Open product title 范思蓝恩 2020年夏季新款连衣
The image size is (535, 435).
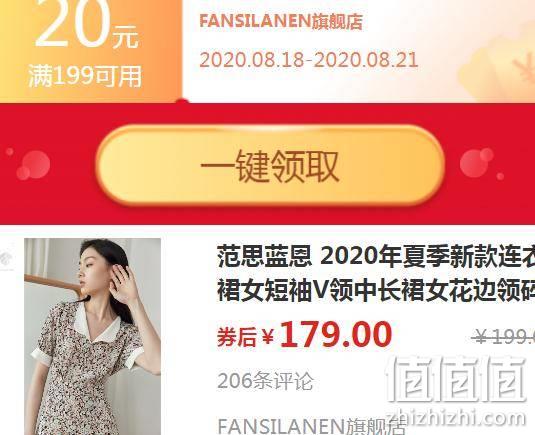[376, 256]
